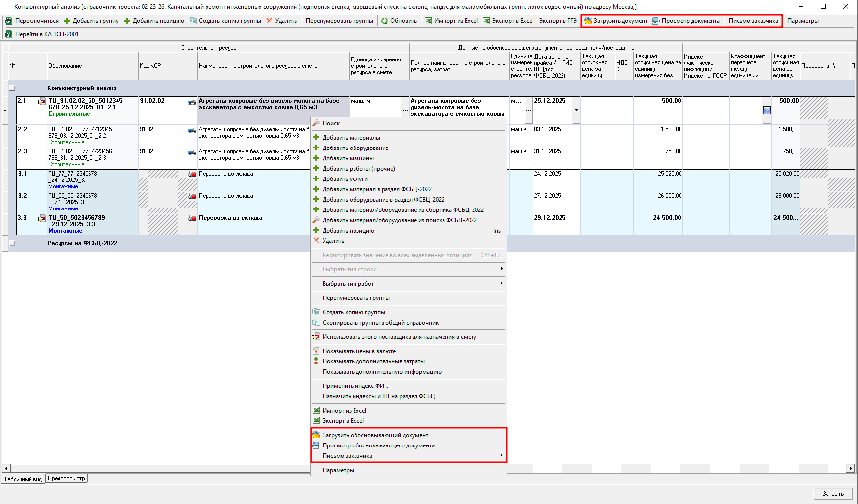Viewport: 858px width, 504px height.
Task: Click the Параметры toolbar button
Action: coord(802,21)
